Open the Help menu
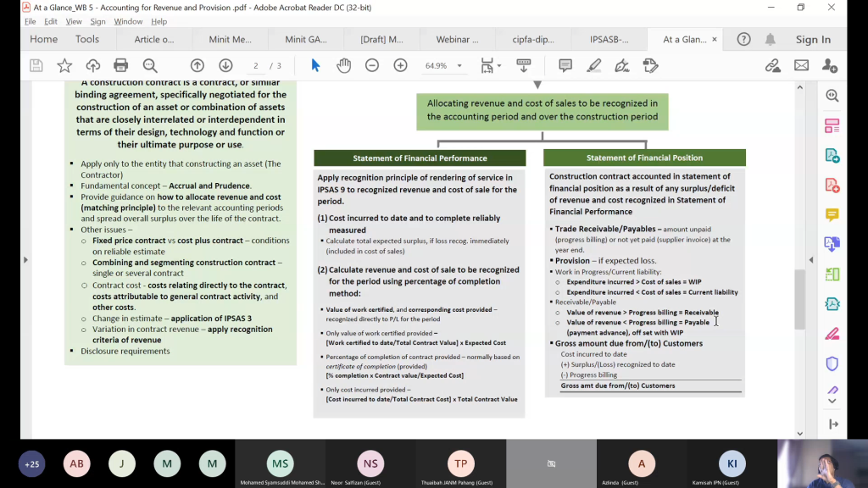The width and height of the screenshot is (868, 488). (159, 21)
